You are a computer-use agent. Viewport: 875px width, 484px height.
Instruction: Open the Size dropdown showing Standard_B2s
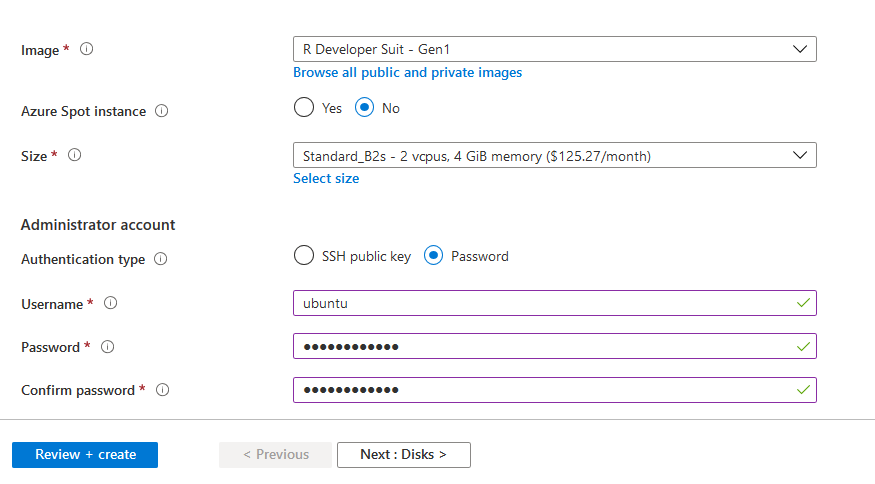tap(555, 155)
